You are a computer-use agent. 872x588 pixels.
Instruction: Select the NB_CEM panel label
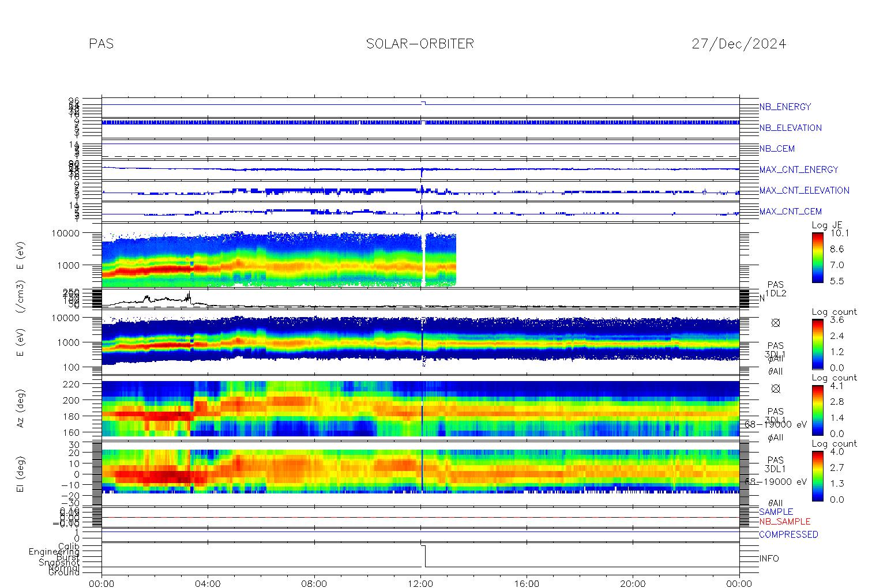tap(777, 149)
